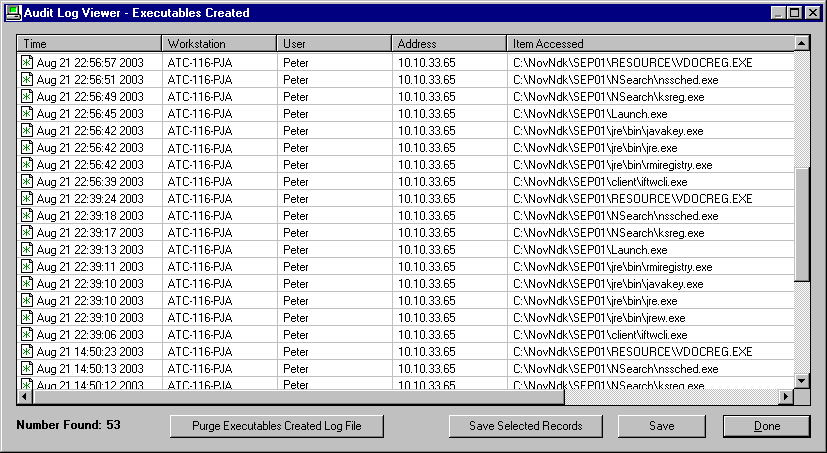Click the horizontal scrollbar thumb
This screenshot has width=827, height=453.
(298, 396)
